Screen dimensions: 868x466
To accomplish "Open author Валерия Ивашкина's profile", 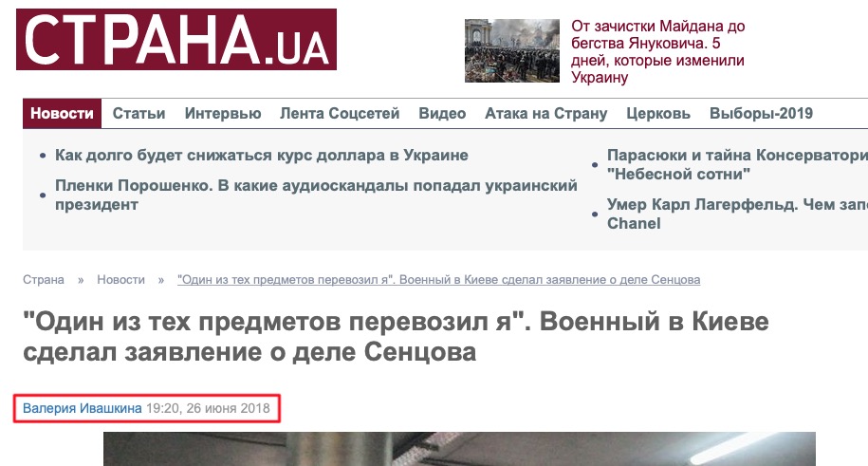I will point(82,408).
